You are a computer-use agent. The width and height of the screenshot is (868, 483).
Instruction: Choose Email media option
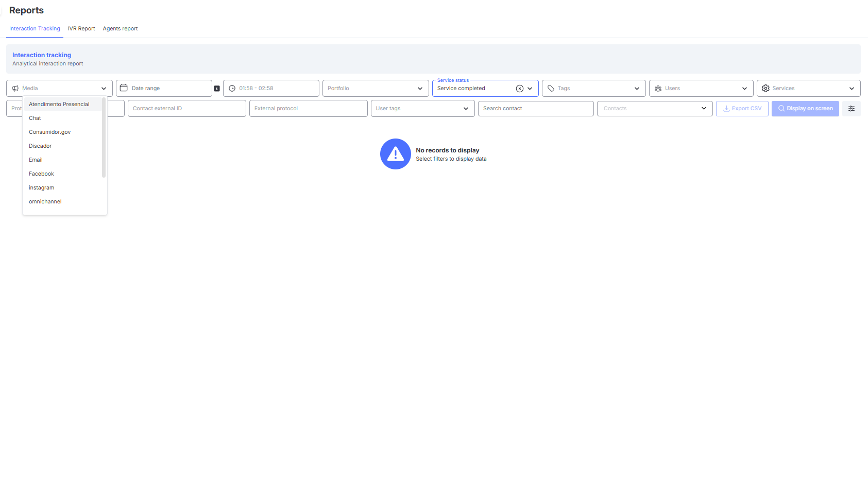63,160
